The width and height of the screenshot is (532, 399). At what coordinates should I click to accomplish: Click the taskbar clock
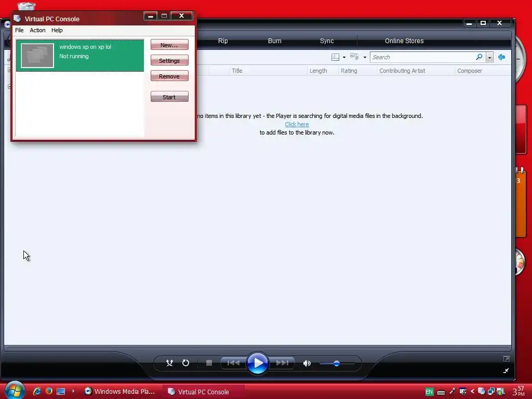point(518,391)
